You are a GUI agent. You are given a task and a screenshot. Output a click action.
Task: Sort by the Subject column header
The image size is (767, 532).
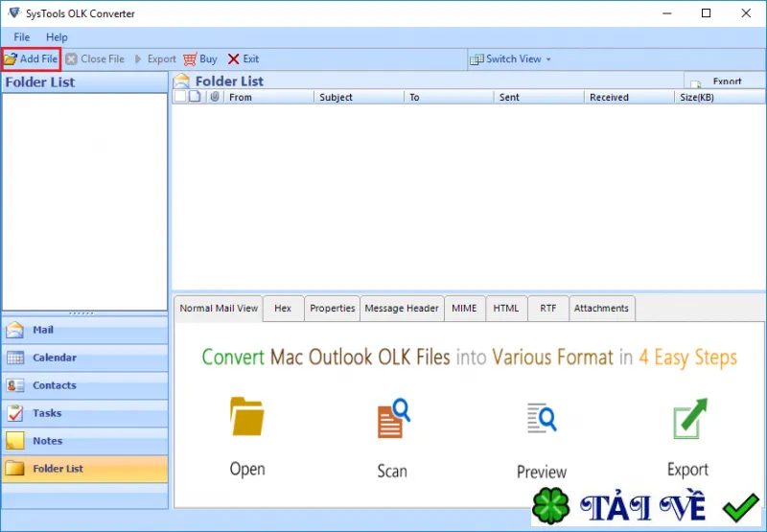click(359, 97)
